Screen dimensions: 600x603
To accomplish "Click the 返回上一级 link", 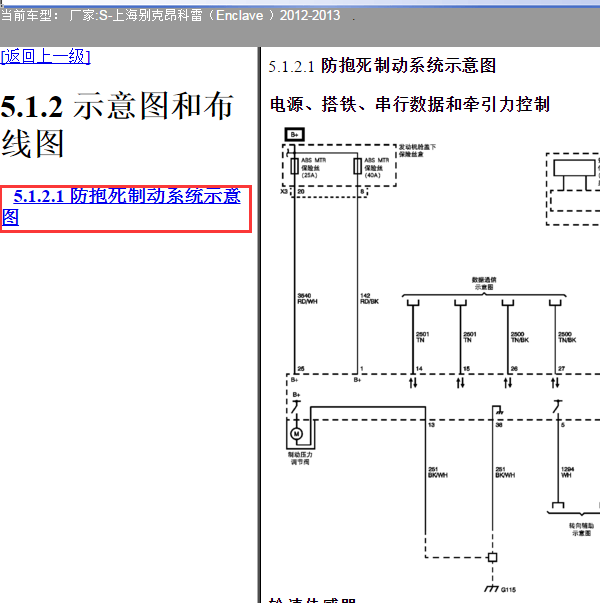I will 45,57.
